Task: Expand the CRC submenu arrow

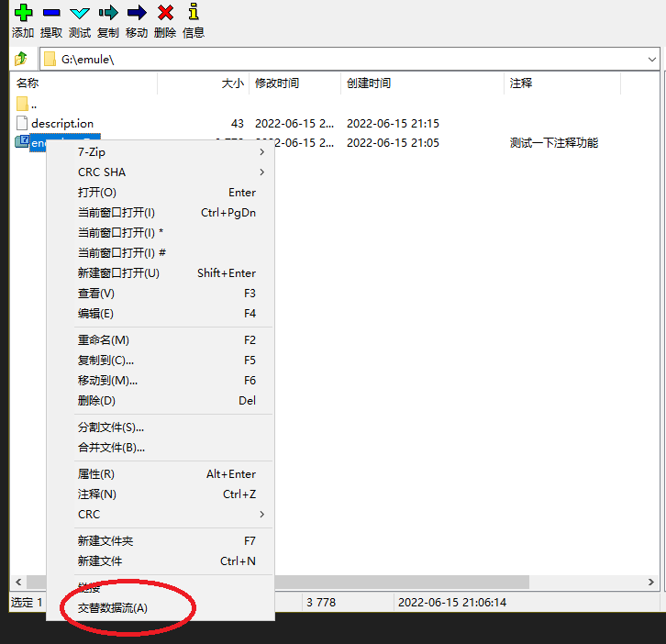Action: pos(261,515)
